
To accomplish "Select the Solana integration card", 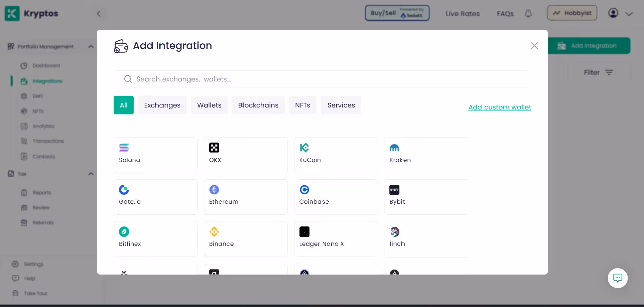I will pos(155,155).
